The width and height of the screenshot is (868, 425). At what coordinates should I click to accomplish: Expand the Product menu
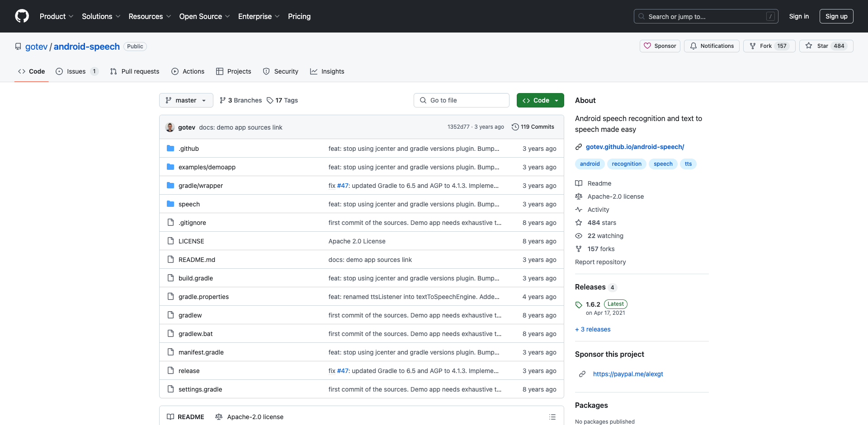click(57, 16)
